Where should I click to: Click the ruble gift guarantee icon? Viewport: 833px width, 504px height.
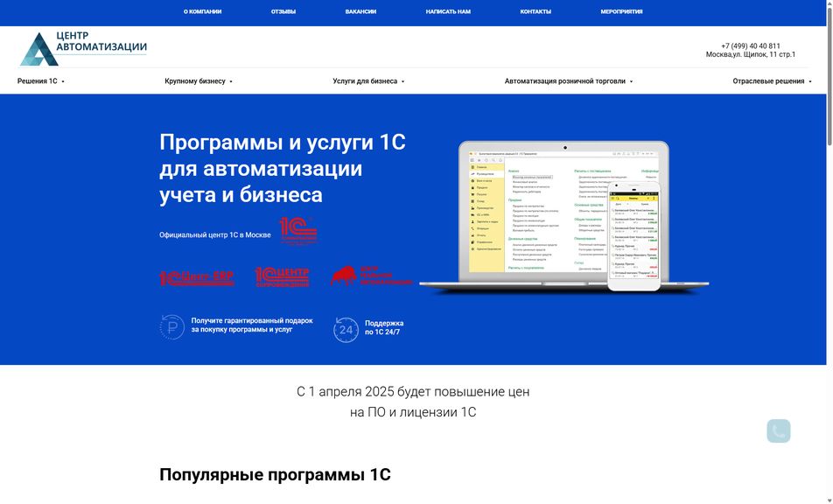pyautogui.click(x=172, y=327)
